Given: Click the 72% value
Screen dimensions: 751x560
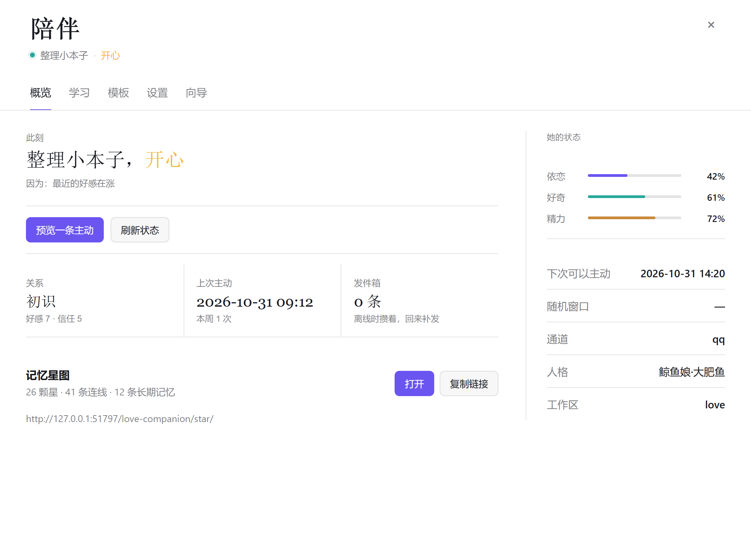Looking at the screenshot, I should click(716, 219).
